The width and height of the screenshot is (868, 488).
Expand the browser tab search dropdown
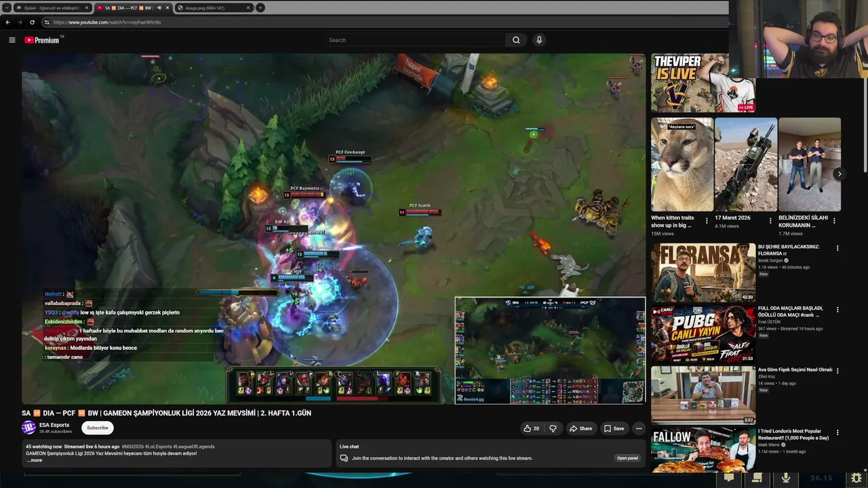[x=7, y=8]
